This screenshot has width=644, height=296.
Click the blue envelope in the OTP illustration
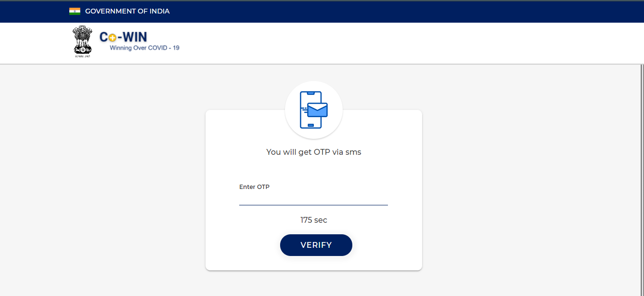point(318,110)
